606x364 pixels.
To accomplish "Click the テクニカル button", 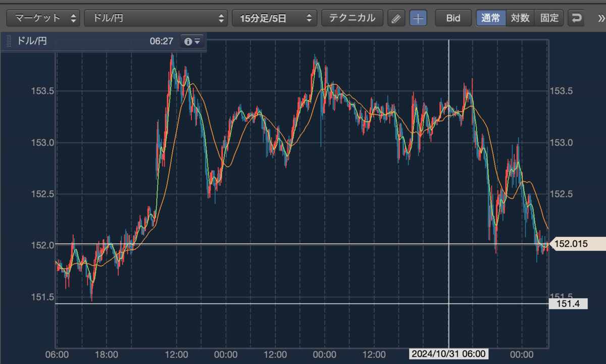I will [x=352, y=18].
